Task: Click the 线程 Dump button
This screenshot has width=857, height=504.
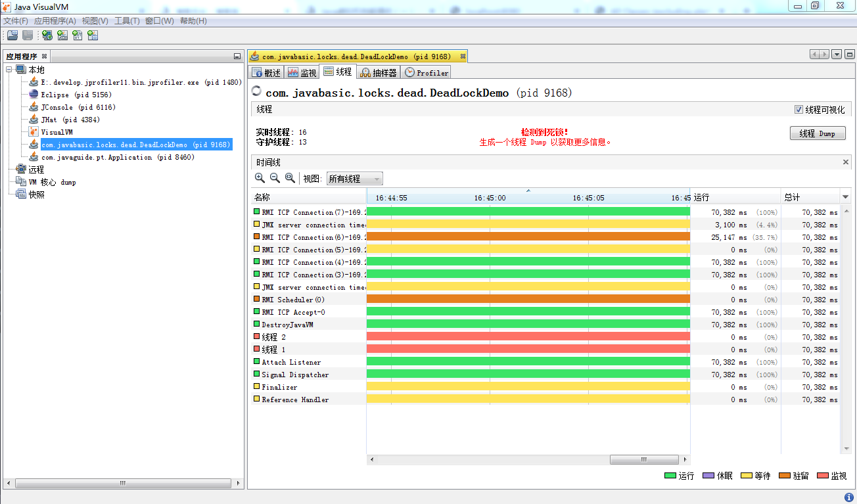Action: [818, 133]
